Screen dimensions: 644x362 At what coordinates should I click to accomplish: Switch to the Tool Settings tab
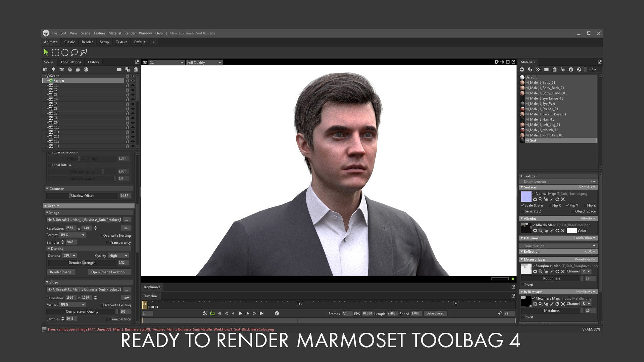(x=70, y=62)
